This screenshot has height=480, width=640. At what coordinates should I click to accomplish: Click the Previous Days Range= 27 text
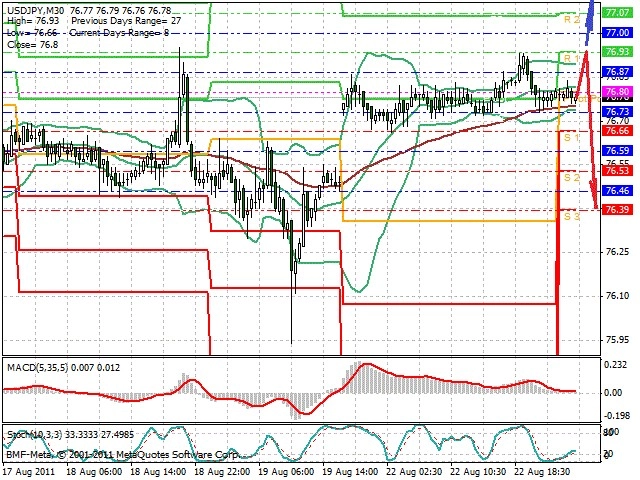click(x=126, y=21)
